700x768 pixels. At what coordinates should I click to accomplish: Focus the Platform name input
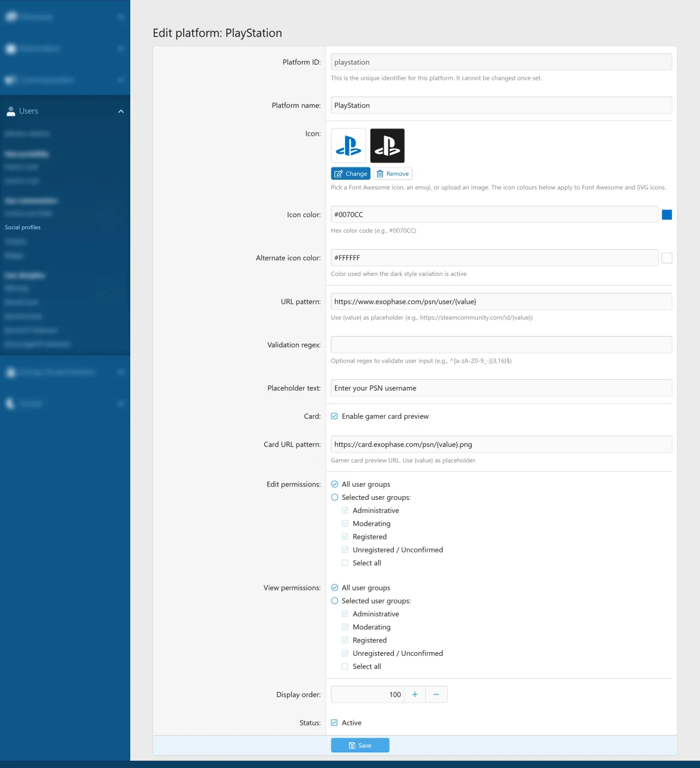[501, 106]
